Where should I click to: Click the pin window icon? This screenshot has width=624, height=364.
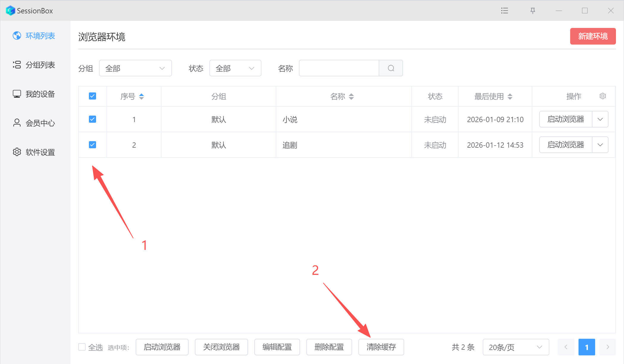533,11
